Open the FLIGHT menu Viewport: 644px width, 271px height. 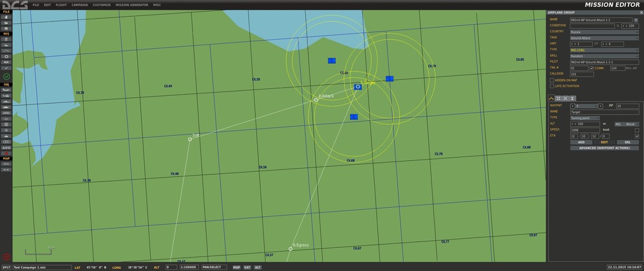tap(61, 5)
